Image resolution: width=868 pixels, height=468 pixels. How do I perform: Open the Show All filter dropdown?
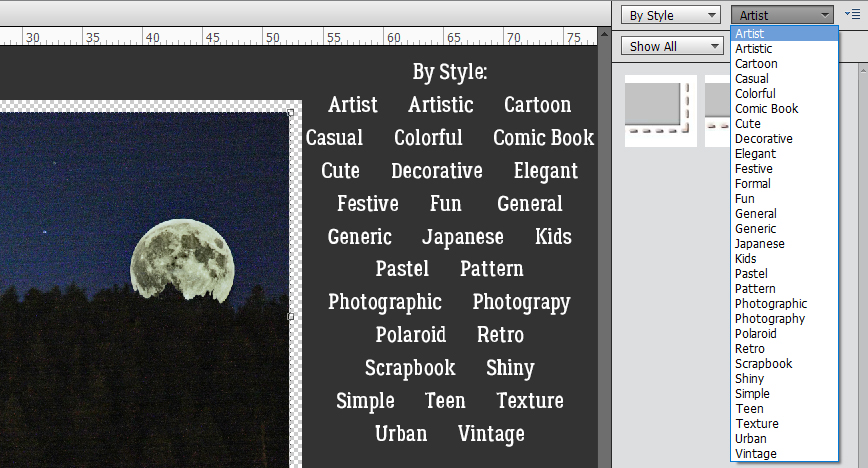click(673, 46)
